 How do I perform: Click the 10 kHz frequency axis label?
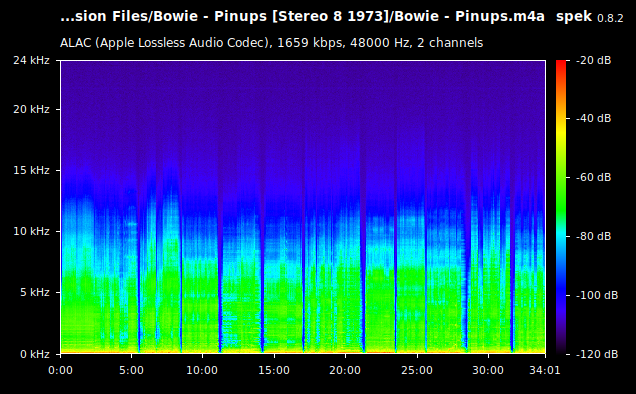pos(31,231)
